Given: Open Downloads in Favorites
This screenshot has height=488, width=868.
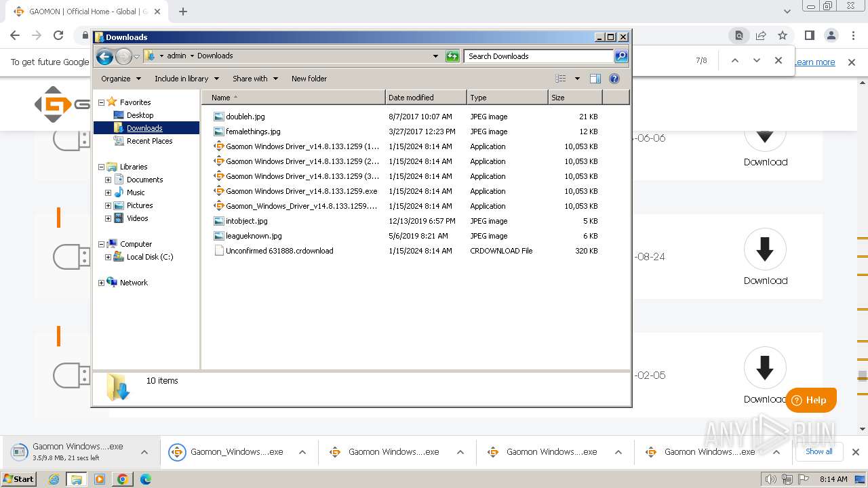Looking at the screenshot, I should (144, 128).
